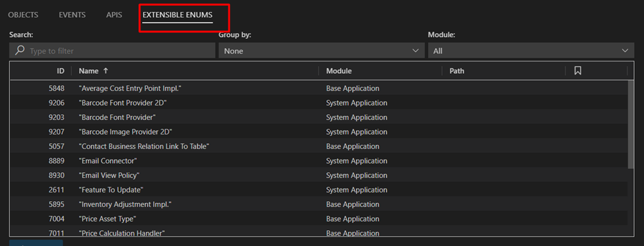Select the "Feature To Update" row
Screen dimensions: 644x246
[x=319, y=190]
